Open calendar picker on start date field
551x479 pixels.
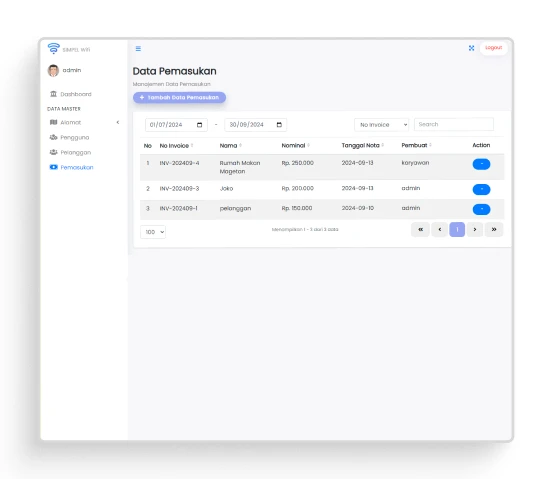(x=200, y=125)
